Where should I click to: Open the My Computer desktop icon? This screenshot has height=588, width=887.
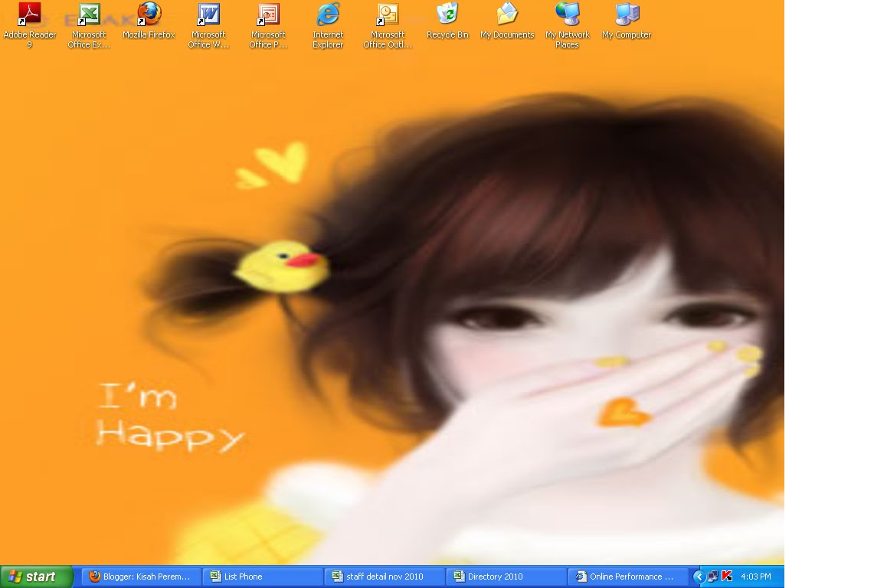[627, 21]
